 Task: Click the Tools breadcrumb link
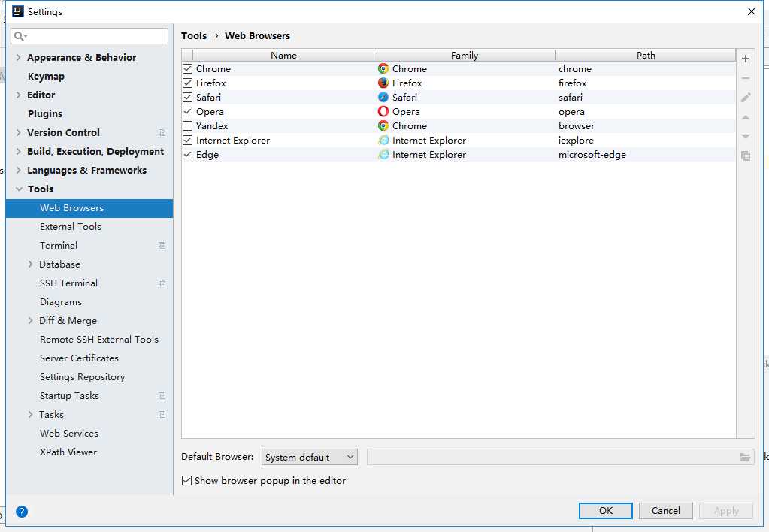194,35
